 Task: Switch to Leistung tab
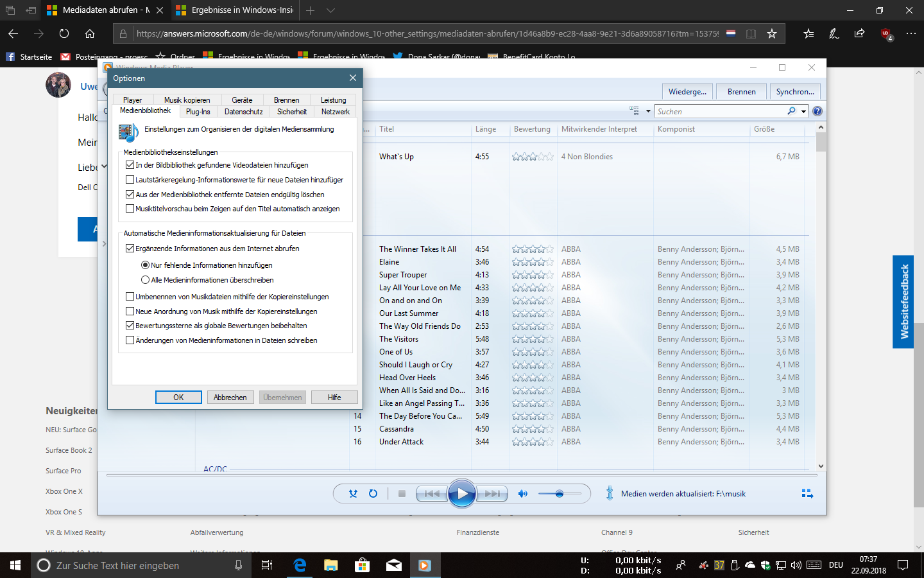334,100
